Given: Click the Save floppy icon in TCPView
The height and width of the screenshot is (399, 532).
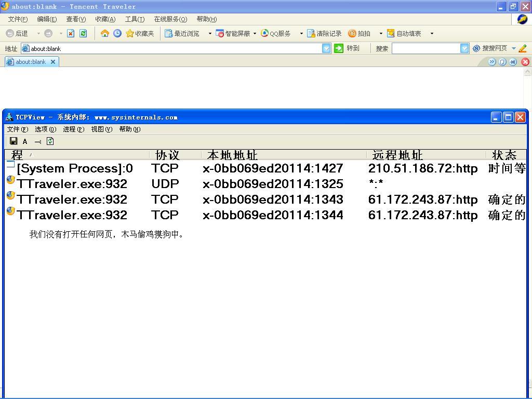Looking at the screenshot, I should coord(14,141).
